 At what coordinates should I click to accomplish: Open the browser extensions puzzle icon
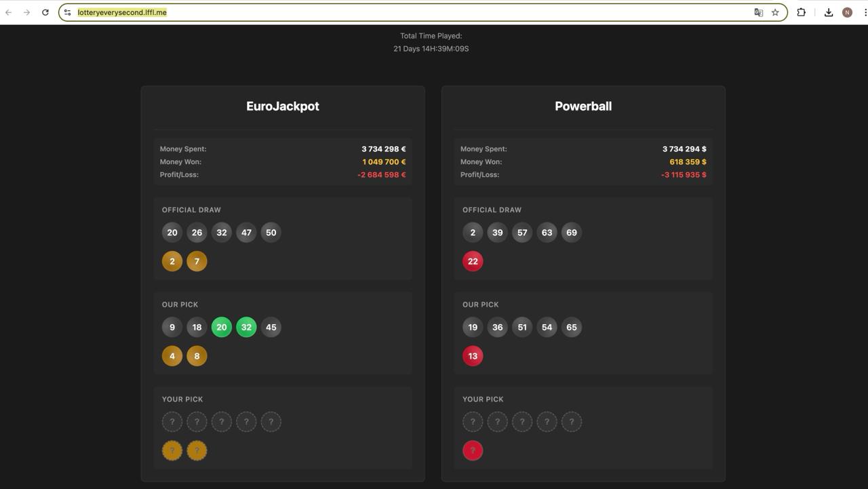pyautogui.click(x=801, y=12)
